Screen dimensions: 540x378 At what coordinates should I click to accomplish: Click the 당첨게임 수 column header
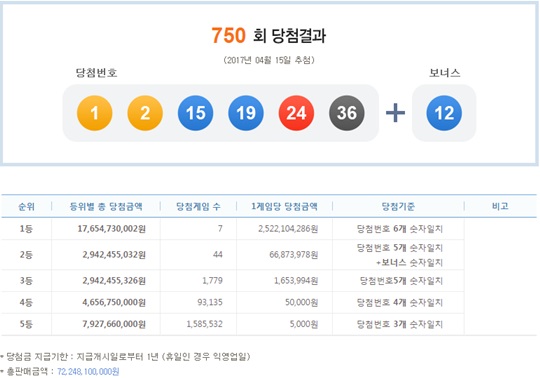198,207
